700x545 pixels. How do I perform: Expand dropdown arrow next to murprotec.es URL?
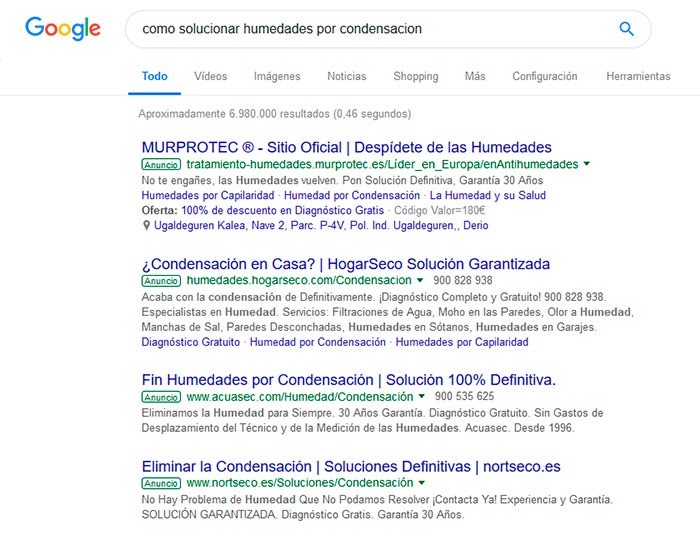pyautogui.click(x=587, y=164)
